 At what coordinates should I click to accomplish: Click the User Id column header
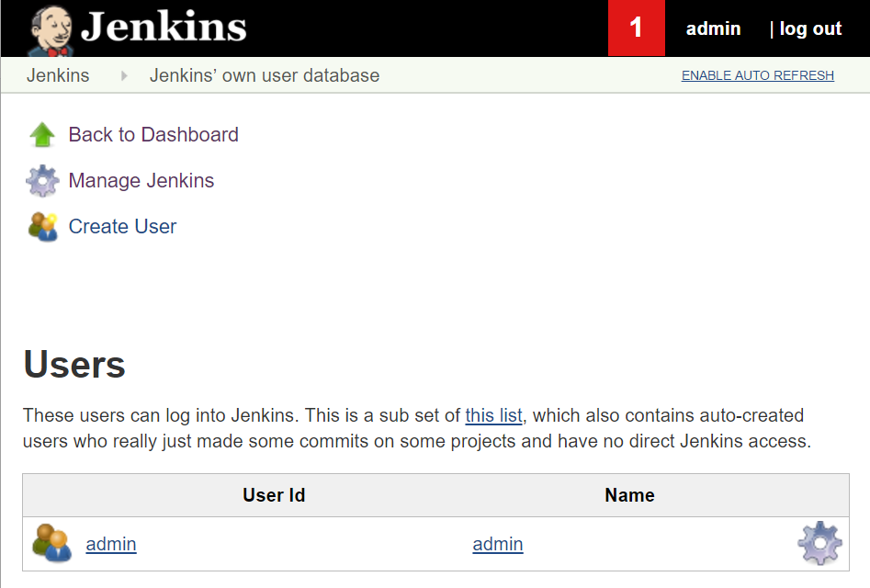click(274, 495)
